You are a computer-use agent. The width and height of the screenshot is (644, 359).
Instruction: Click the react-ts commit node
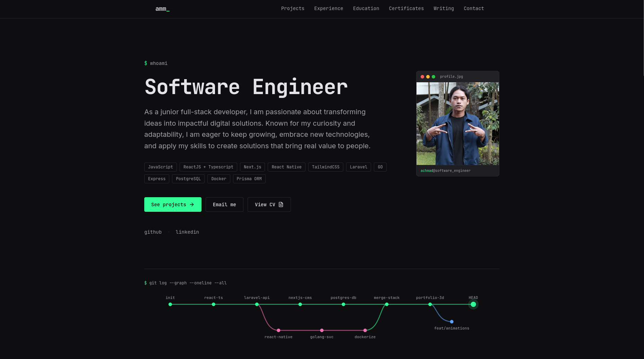click(214, 304)
